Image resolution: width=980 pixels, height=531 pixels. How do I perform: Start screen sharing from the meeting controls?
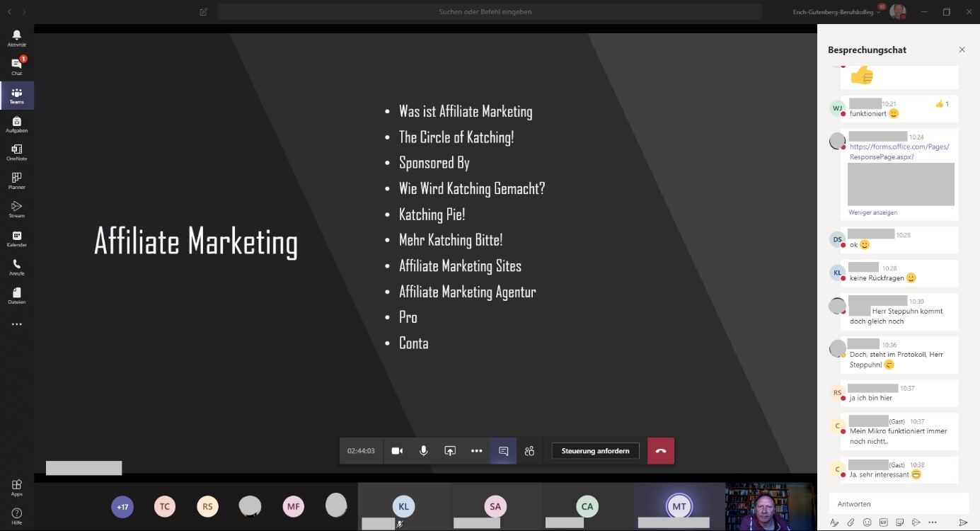450,450
